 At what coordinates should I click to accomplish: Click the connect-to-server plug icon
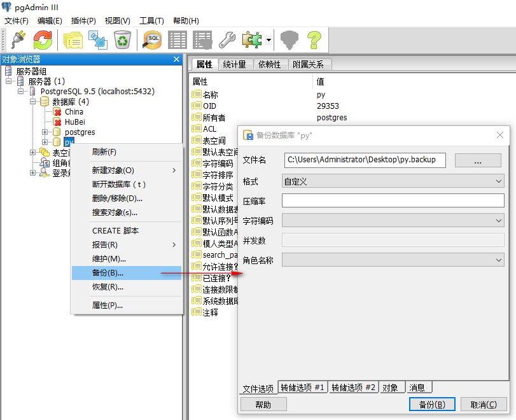coord(18,40)
